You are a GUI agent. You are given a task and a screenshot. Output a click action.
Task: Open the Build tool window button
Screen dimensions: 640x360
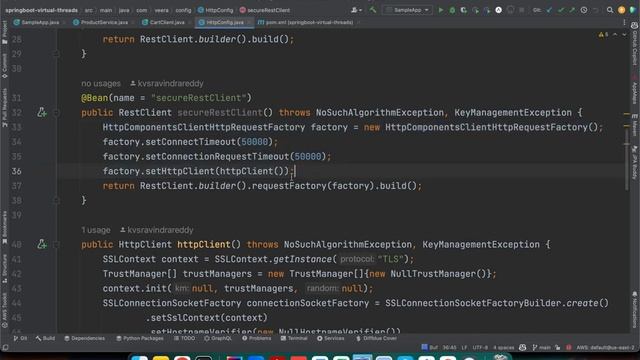45,338
